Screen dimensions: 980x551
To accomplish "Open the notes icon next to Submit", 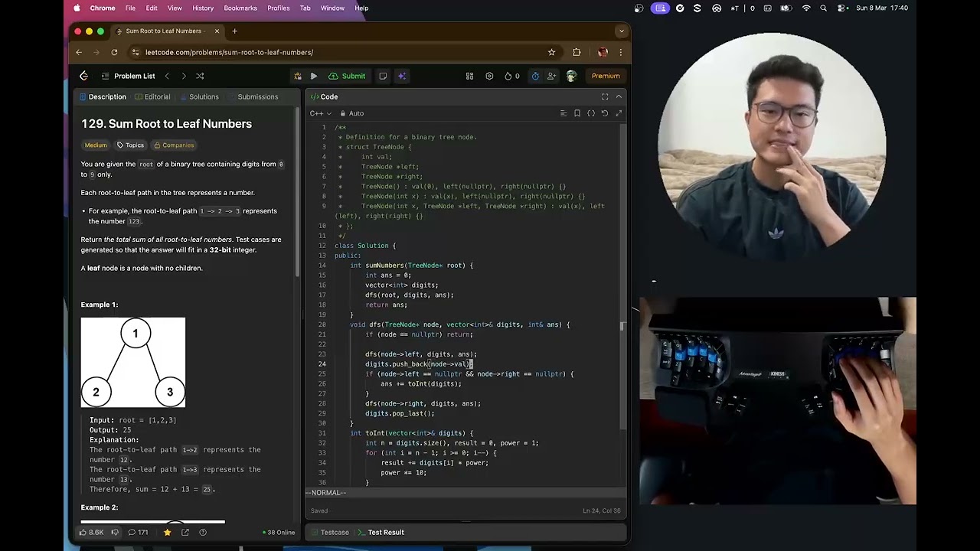I will pyautogui.click(x=383, y=76).
